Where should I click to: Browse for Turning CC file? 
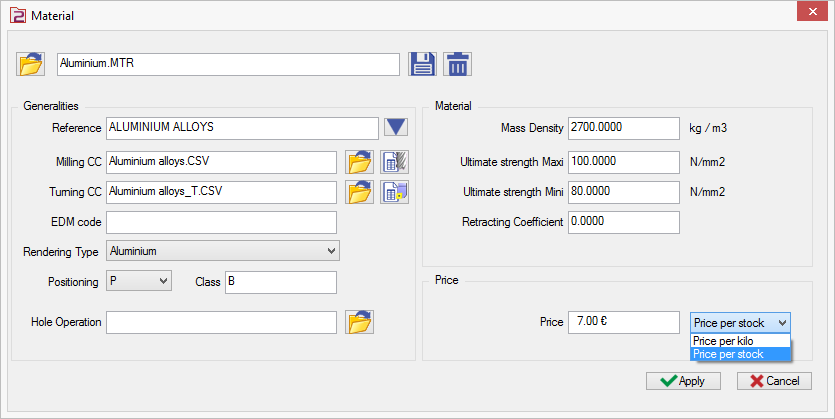point(359,192)
